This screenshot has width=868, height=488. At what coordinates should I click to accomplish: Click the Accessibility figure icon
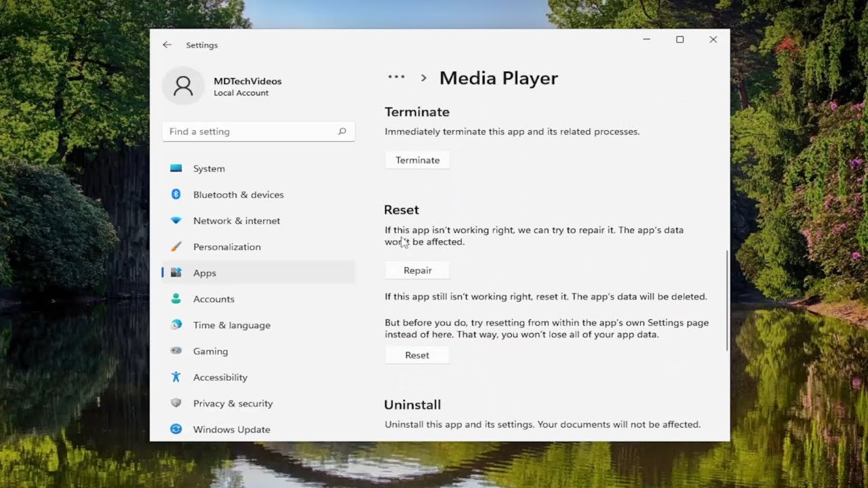pyautogui.click(x=176, y=377)
